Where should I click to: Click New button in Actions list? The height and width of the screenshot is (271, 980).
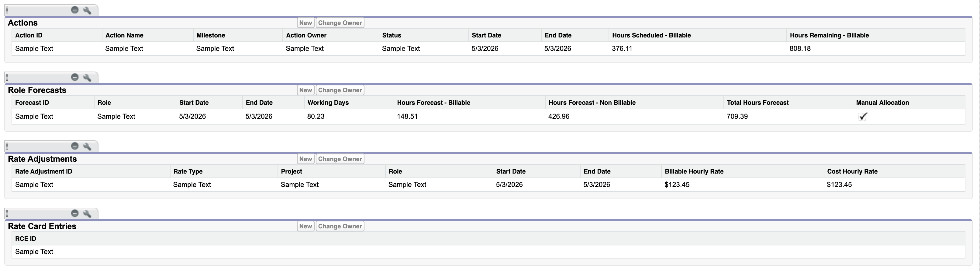[305, 23]
